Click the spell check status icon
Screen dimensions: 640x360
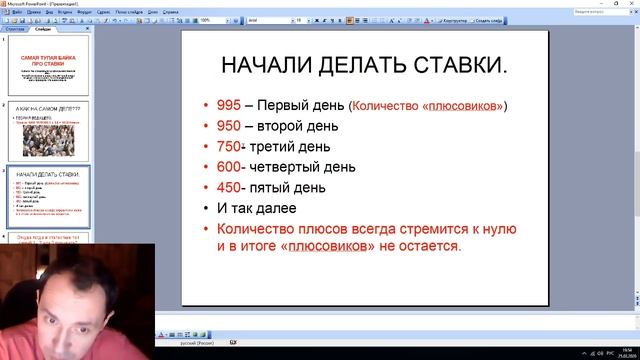tap(233, 343)
